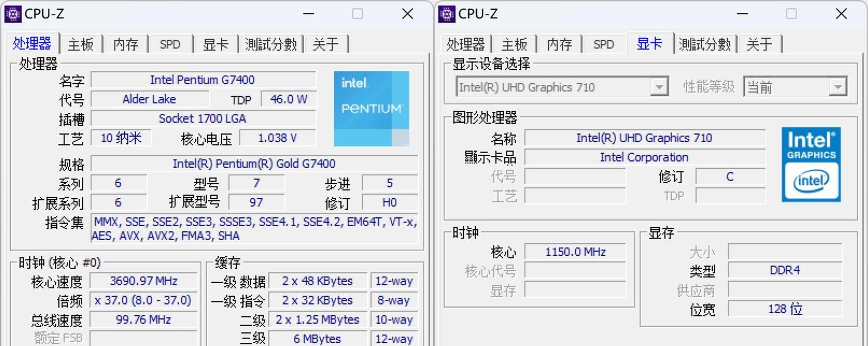Image resolution: width=868 pixels, height=346 pixels.
Task: Click the 规格 value Intel(R) Pentium(R) Gold G7400
Action: tap(254, 164)
